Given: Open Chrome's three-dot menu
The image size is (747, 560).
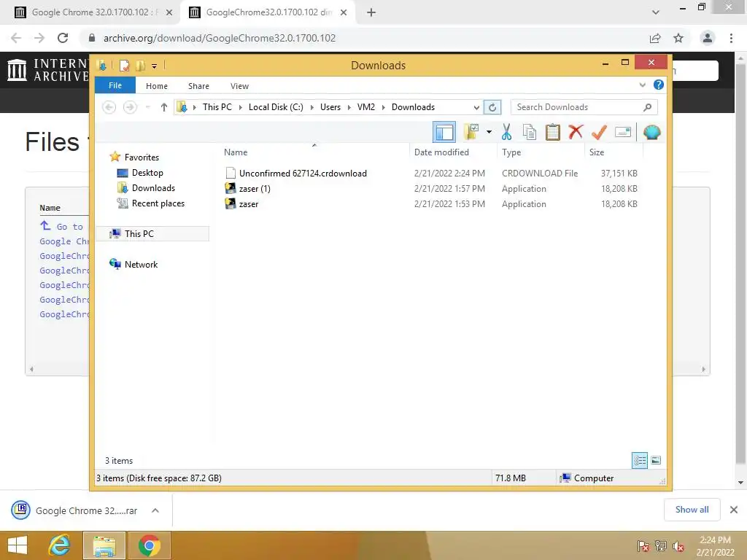Looking at the screenshot, I should 731,38.
